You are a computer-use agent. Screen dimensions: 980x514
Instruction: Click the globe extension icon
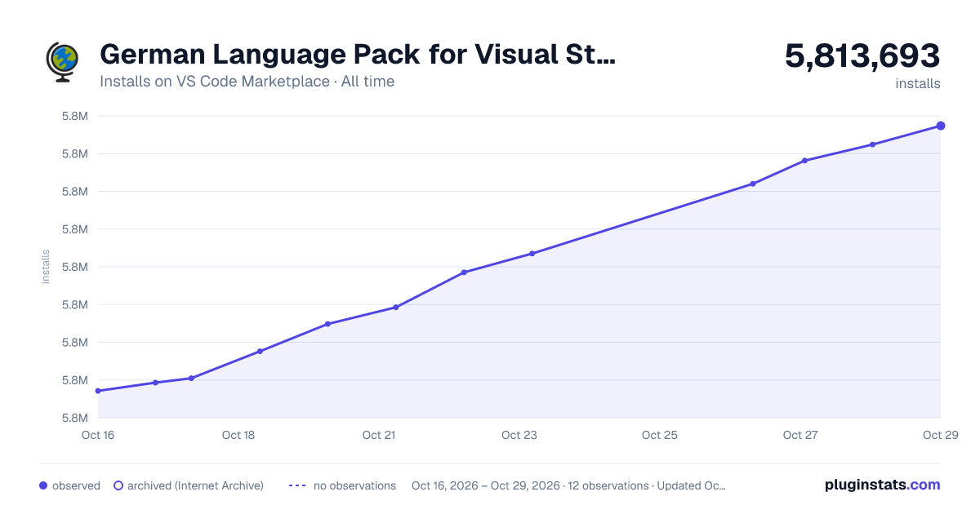pyautogui.click(x=62, y=62)
